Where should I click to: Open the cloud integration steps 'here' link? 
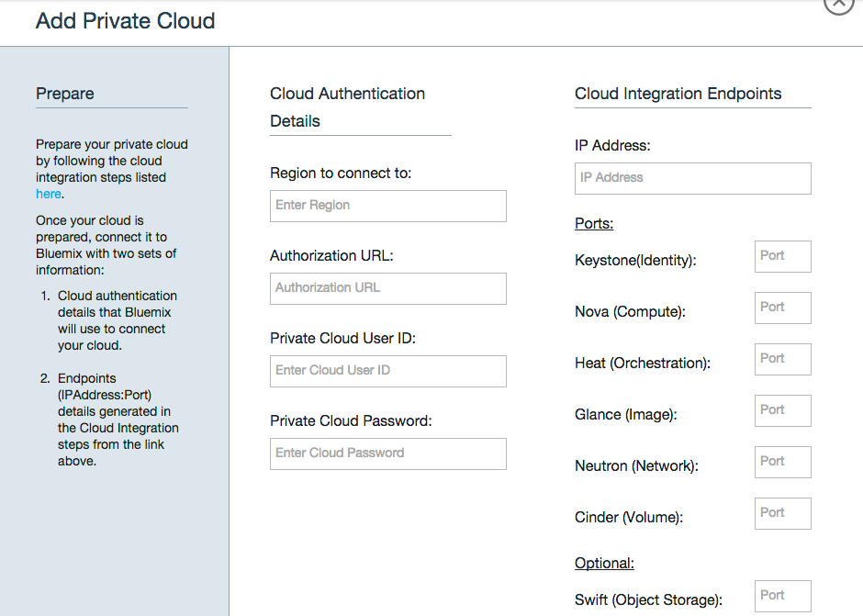pyautogui.click(x=49, y=194)
